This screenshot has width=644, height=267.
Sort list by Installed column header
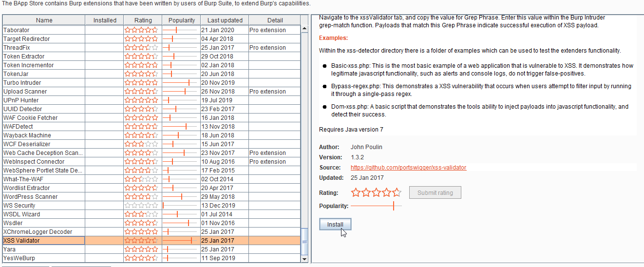[x=104, y=20]
